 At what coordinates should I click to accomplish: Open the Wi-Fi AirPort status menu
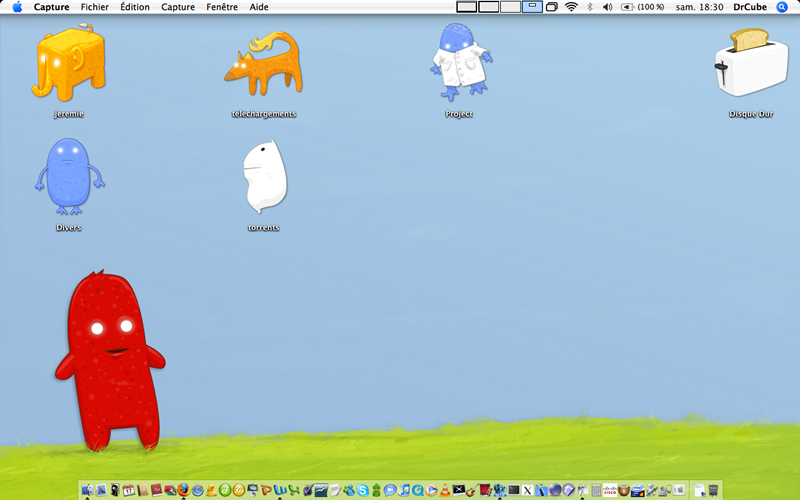(x=571, y=7)
